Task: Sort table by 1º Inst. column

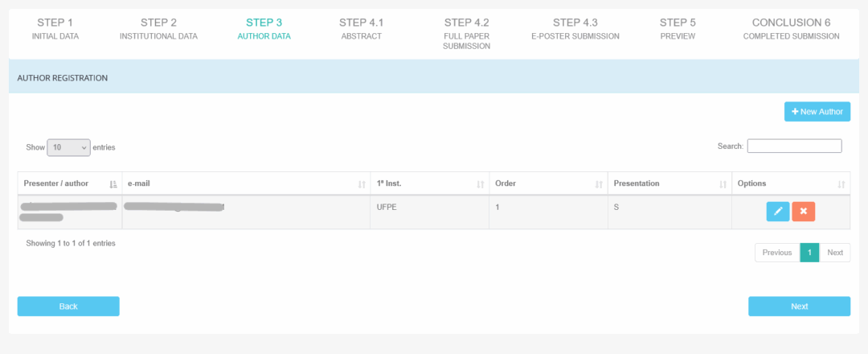Action: click(429, 183)
